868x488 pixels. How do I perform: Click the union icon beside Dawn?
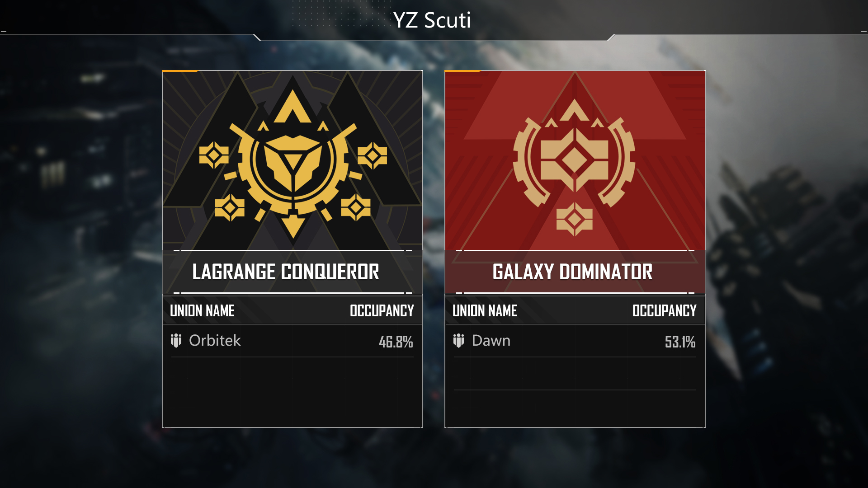(x=458, y=341)
